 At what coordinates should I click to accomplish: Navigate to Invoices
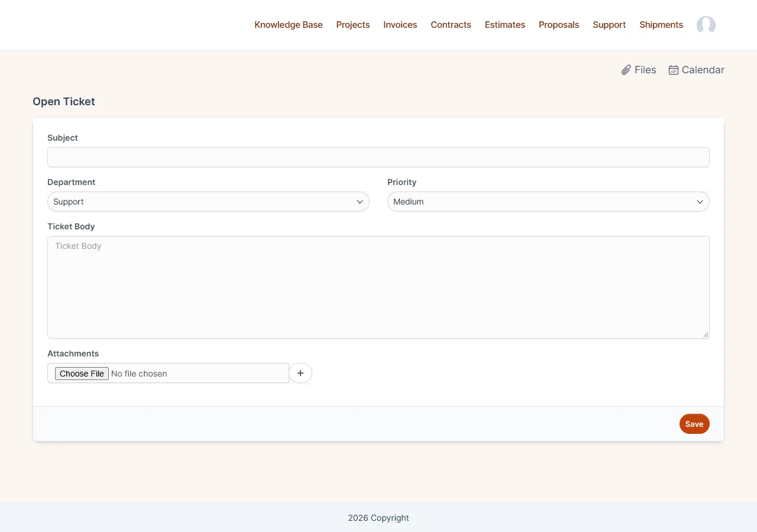[400, 25]
